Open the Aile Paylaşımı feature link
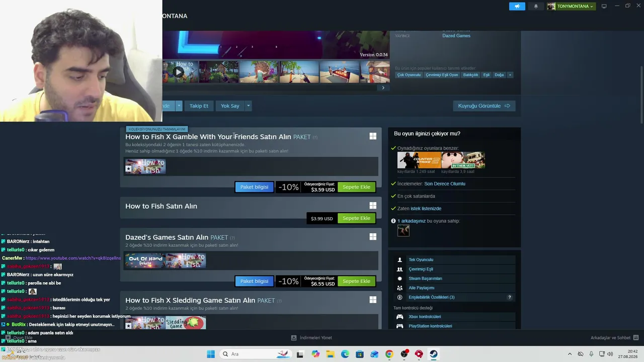Screen dimensions: 644x362 [x=421, y=288]
